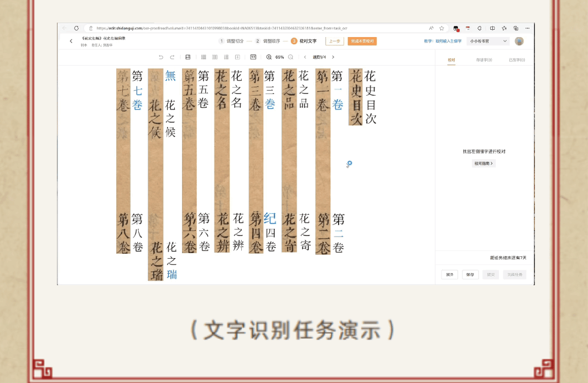The width and height of the screenshot is (588, 383).
Task: Zoom out with the magnifier minus icon
Action: click(x=290, y=57)
